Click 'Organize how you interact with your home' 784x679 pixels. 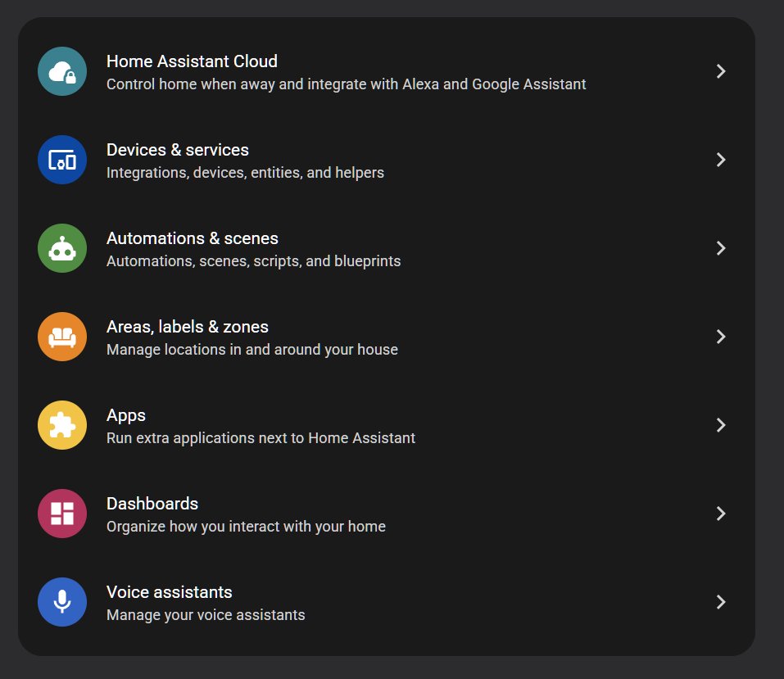246,527
